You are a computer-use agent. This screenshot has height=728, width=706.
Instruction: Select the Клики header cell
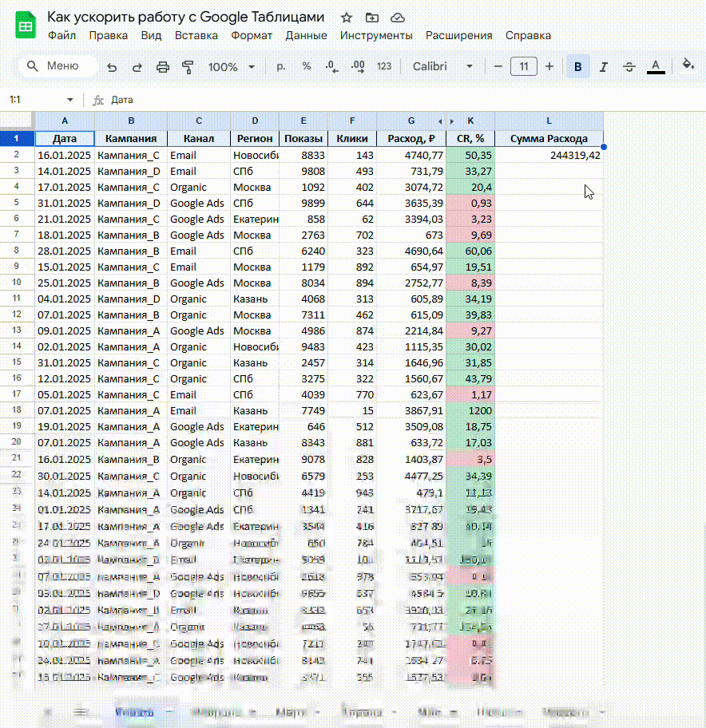[352, 138]
